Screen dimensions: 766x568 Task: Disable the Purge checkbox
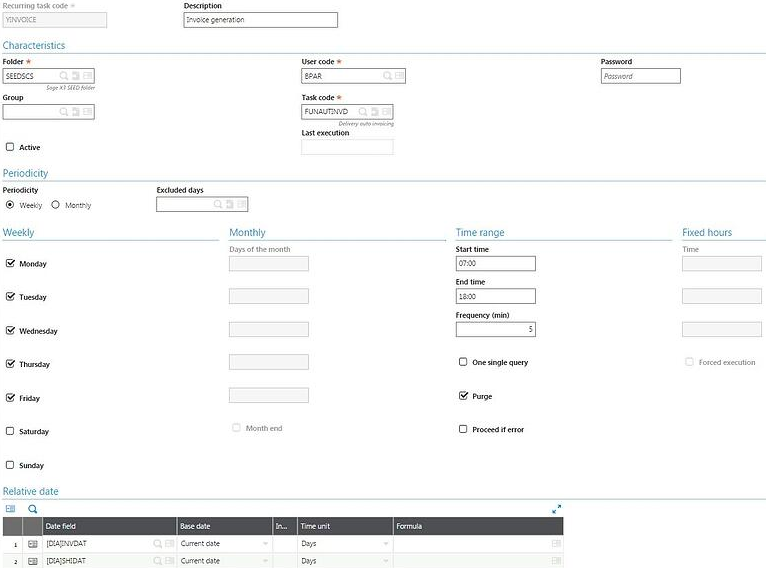pyautogui.click(x=463, y=396)
